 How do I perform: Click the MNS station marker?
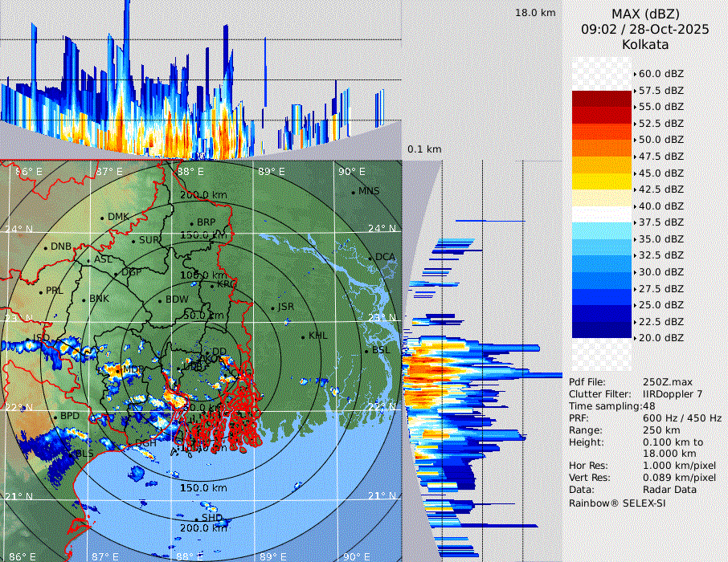(x=353, y=192)
